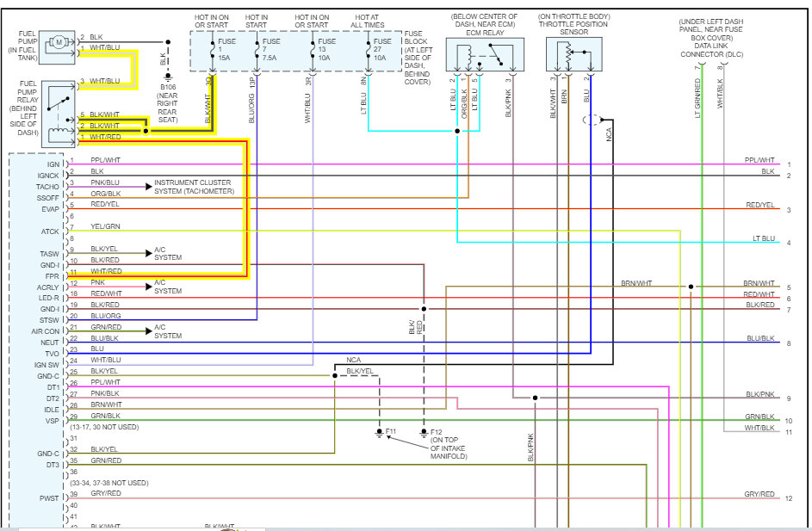Click the '(33-34, 37-38 NOT USED)' note
812x531 pixels.
(109, 483)
